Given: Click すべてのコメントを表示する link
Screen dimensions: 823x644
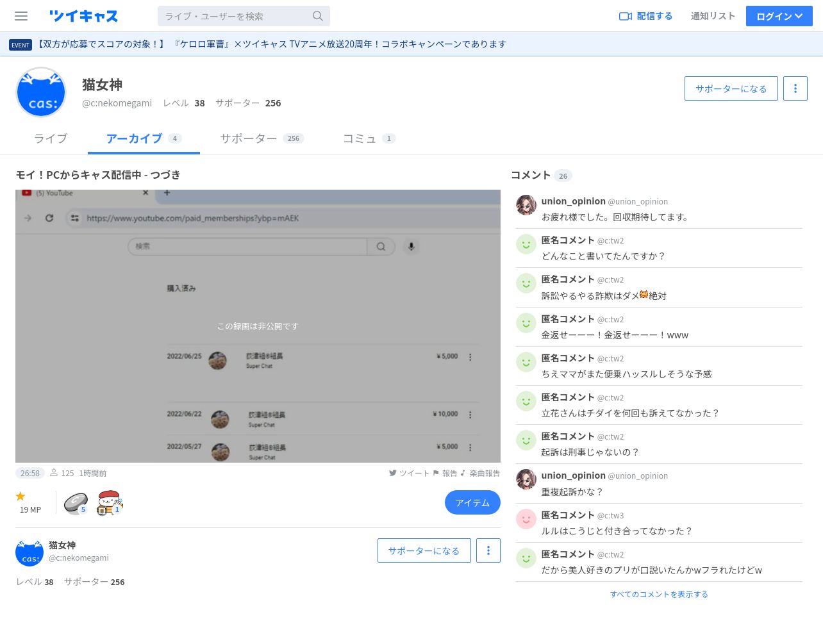Looking at the screenshot, I should 659,595.
